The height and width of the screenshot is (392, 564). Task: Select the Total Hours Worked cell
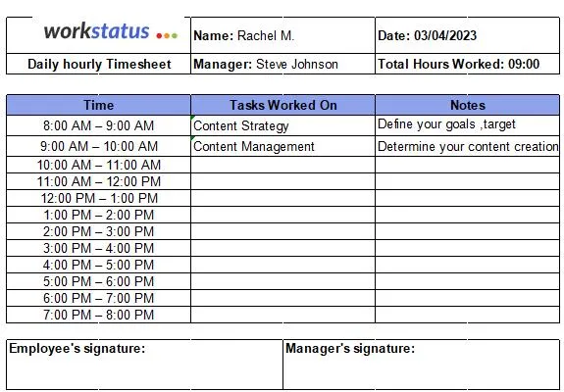pyautogui.click(x=467, y=64)
